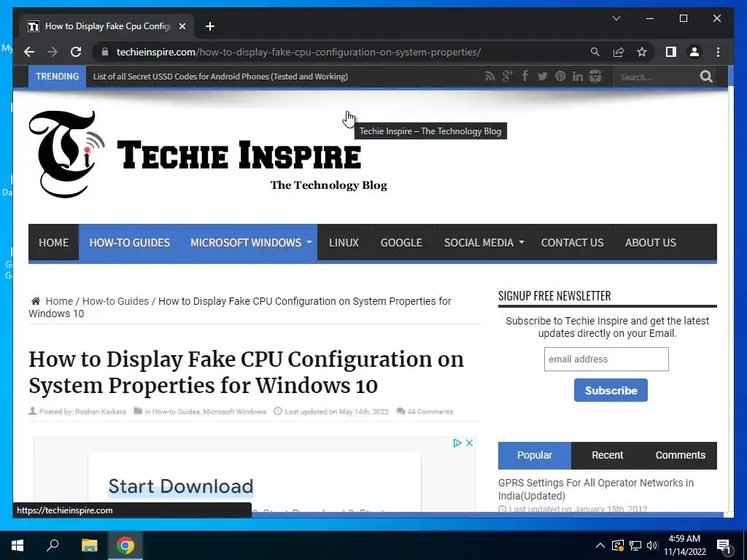Open the trending USSD Codes article
The width and height of the screenshot is (747, 560).
coord(220,77)
